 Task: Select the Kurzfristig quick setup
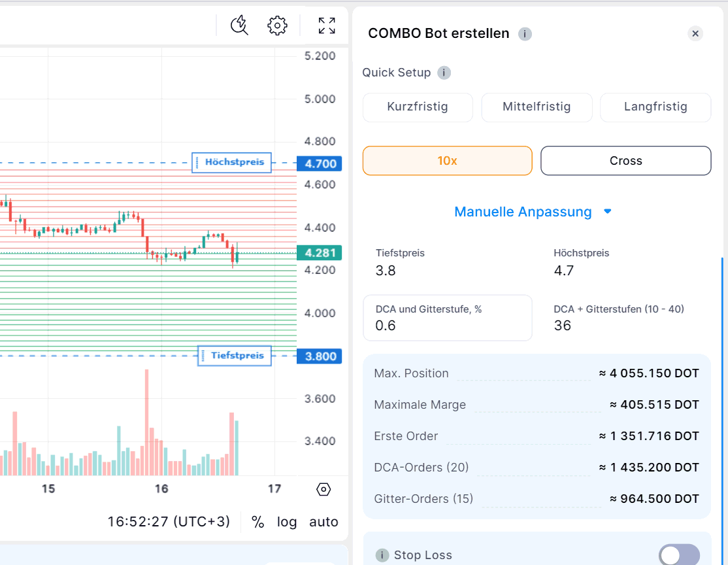[x=418, y=107]
